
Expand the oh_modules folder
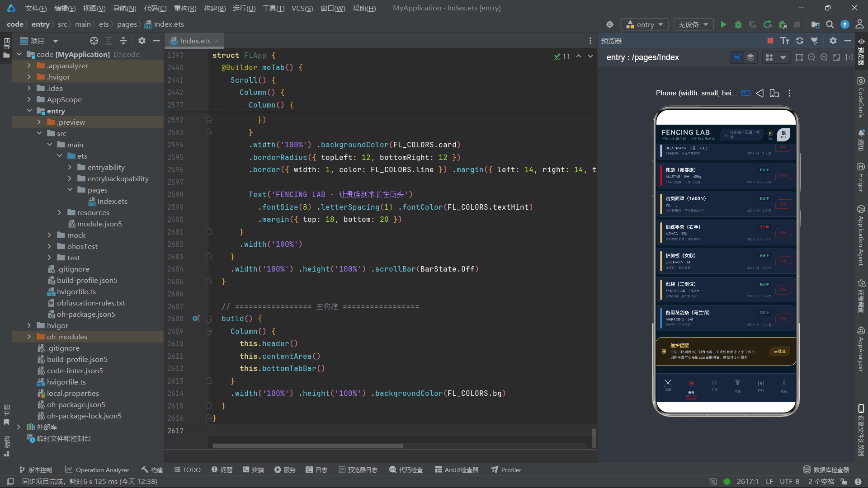coord(29,337)
